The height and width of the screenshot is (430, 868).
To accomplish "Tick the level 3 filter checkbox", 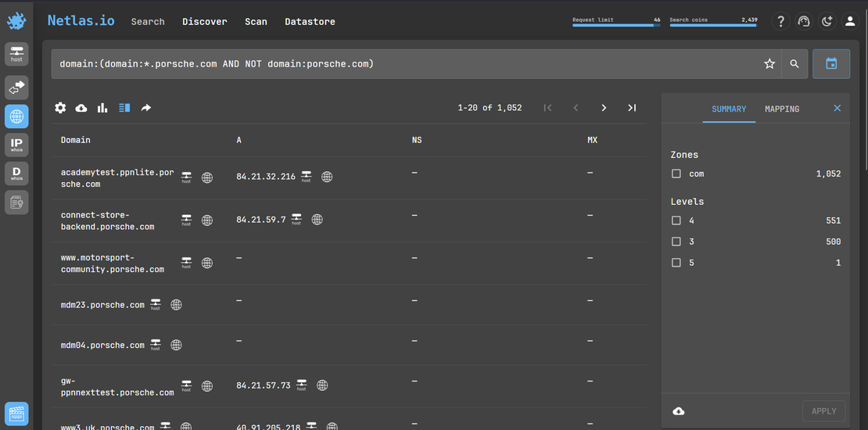I will pyautogui.click(x=676, y=242).
